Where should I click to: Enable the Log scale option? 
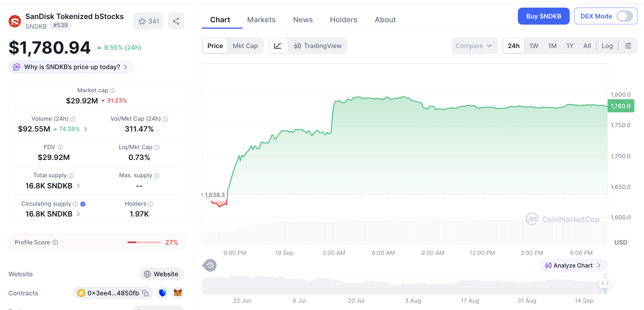coord(607,46)
